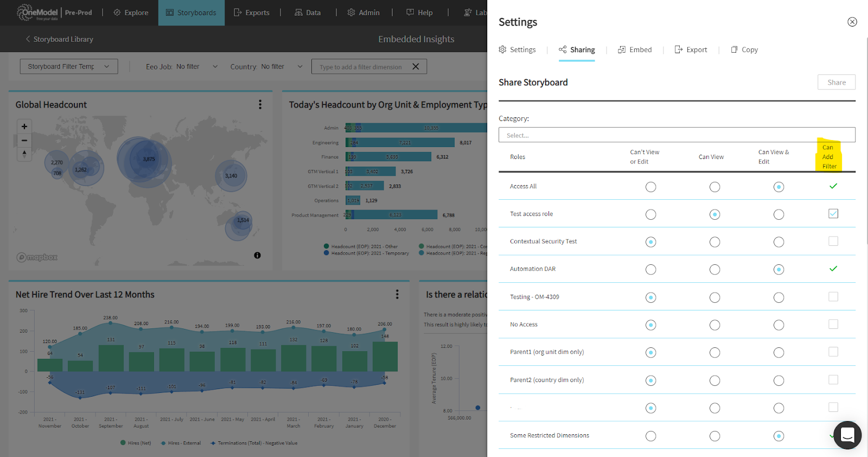
Task: Clear the filter dimension input X
Action: [x=416, y=67]
